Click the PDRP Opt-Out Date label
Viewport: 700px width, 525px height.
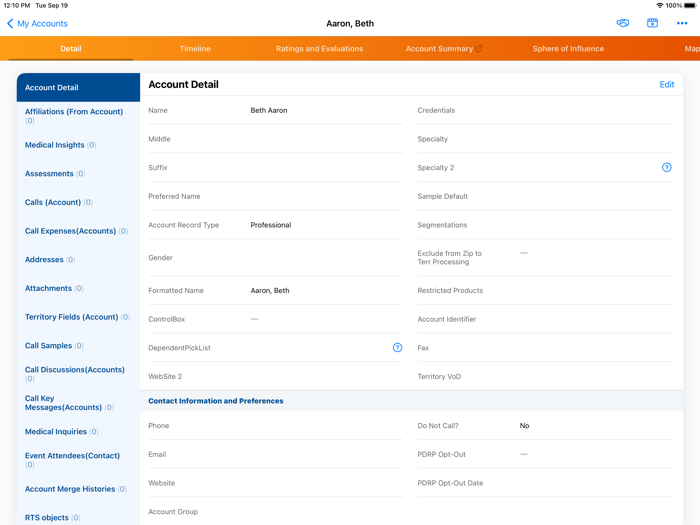coord(450,483)
